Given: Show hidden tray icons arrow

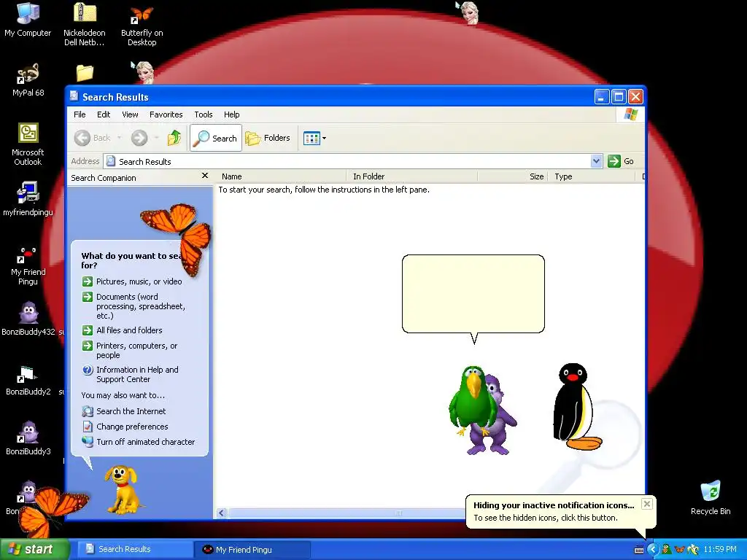Looking at the screenshot, I should [x=652, y=550].
